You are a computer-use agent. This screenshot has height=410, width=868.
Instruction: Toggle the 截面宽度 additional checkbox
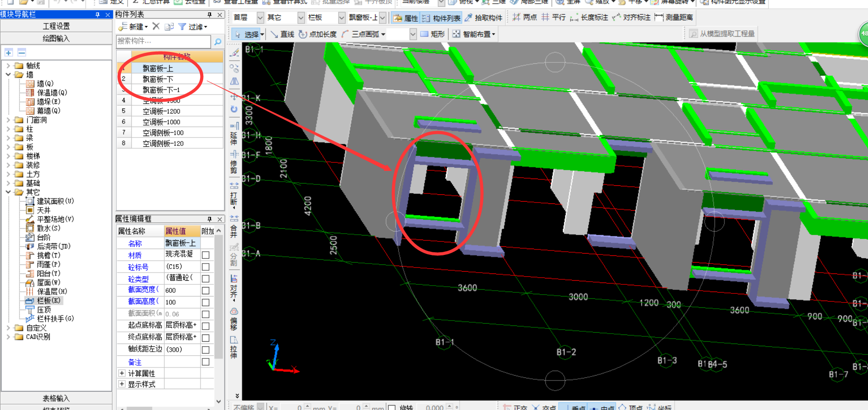coord(205,291)
